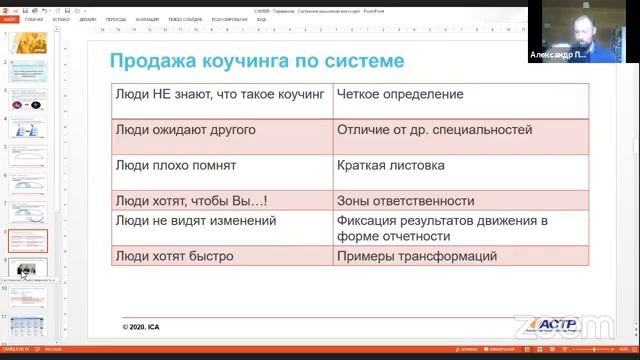
Task: Click the language indicator 'русский' in status bar
Action: click(53, 349)
